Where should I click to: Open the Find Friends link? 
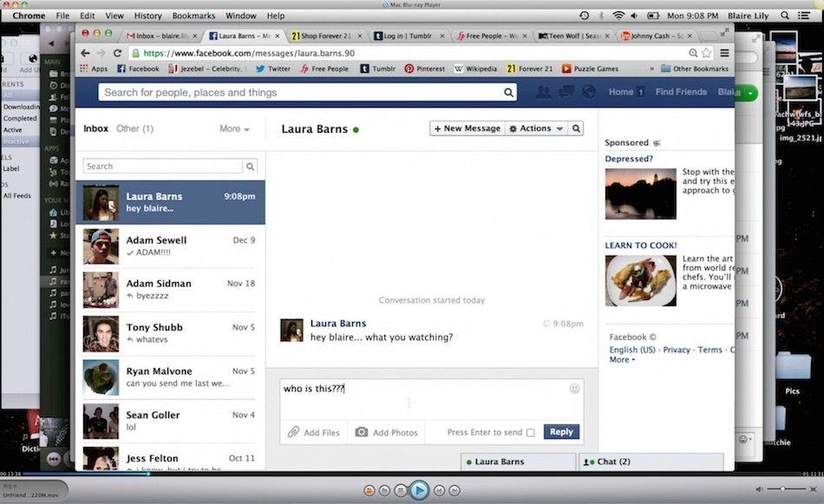681,92
